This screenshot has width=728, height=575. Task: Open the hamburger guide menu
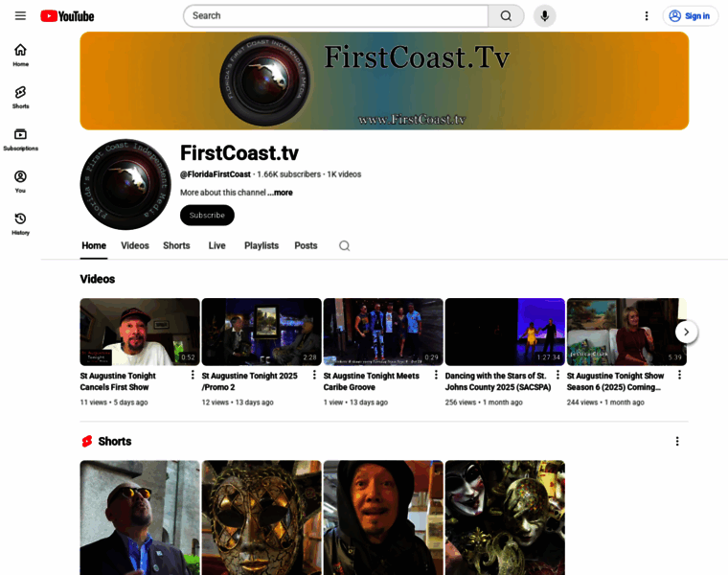tap(20, 15)
